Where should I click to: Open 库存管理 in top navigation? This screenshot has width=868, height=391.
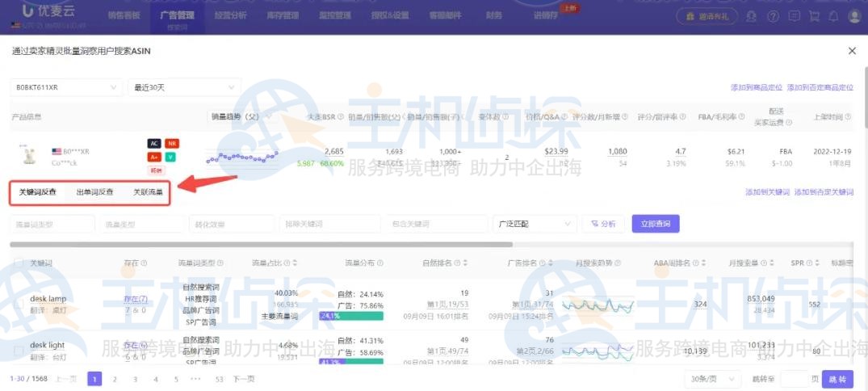(x=283, y=15)
